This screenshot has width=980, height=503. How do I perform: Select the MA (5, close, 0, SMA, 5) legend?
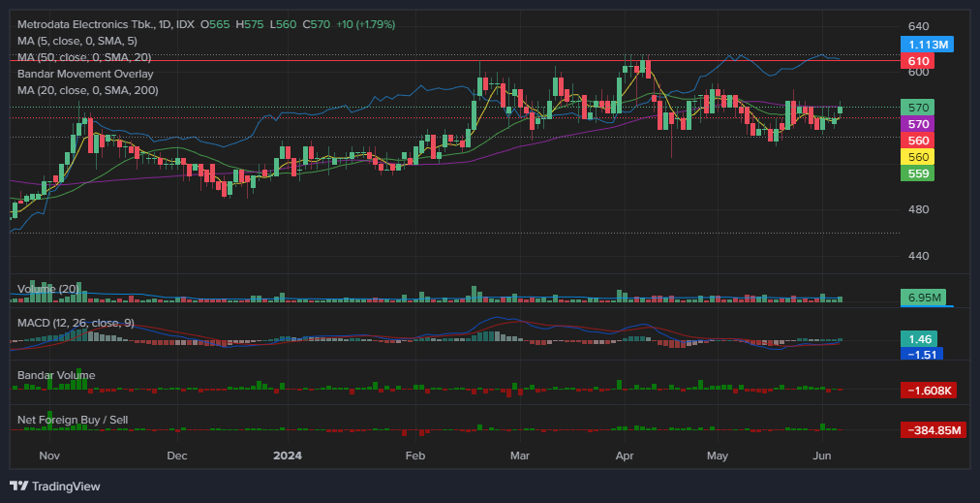(77, 41)
